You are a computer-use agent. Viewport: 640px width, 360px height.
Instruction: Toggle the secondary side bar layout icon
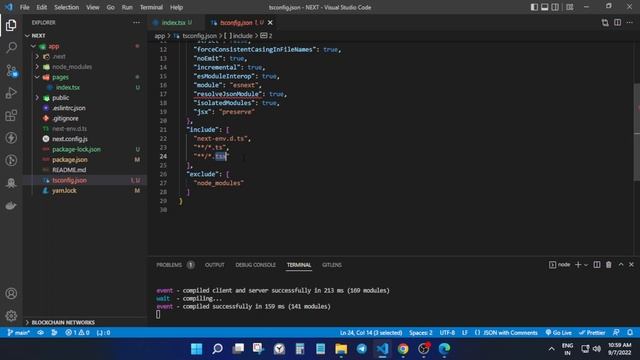point(555,7)
